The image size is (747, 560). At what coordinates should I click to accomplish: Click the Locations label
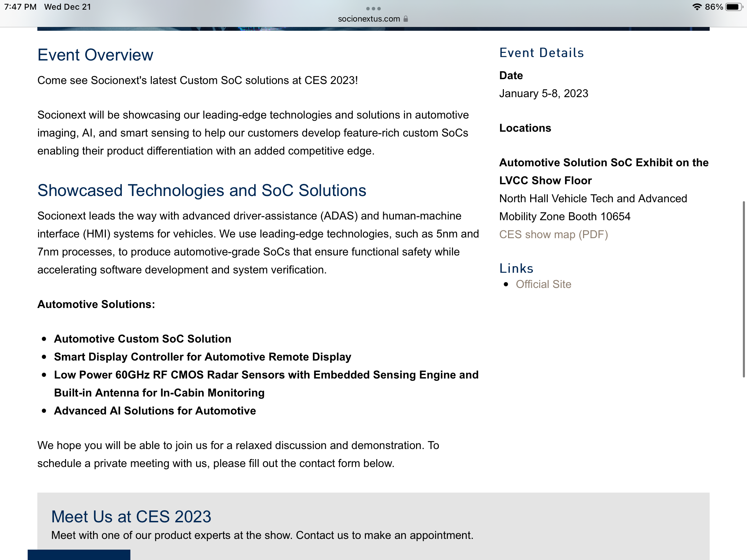tap(525, 128)
